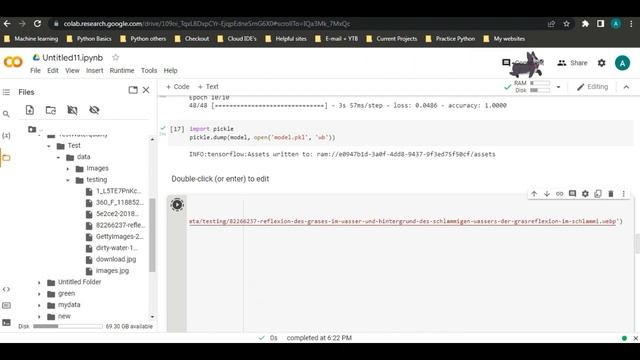Click the Mount Drive icon

[72, 110]
